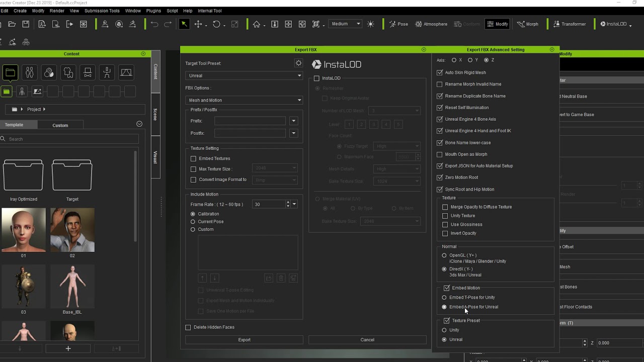This screenshot has height=362, width=644.
Task: Activate the Select arrow tool
Action: tap(184, 24)
